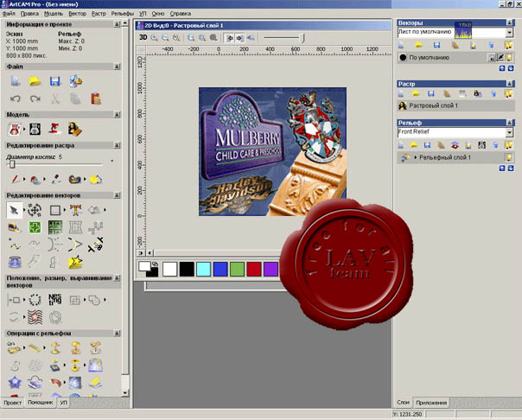Save the model with the floppy disk icon in File panel

point(55,81)
